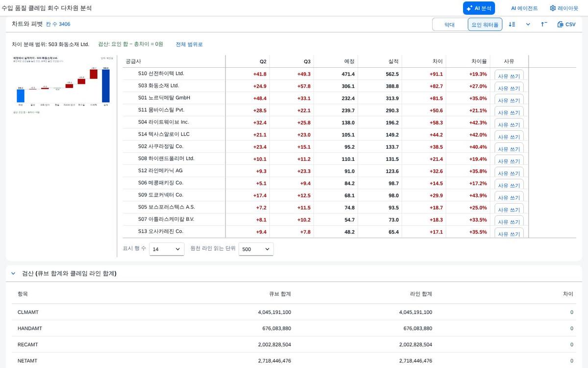Viewport: 588px width, 368px height.
Task: Collapse the 검산 section chevron
Action: (x=13, y=273)
